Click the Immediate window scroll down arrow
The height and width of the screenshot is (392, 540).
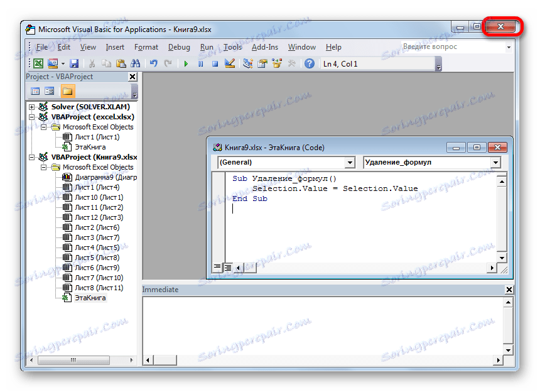click(x=508, y=351)
